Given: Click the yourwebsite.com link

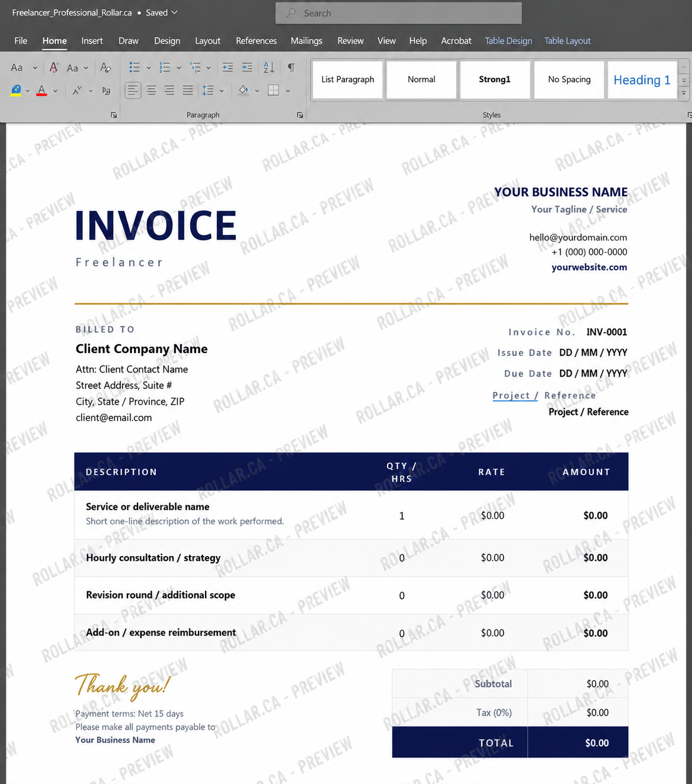Looking at the screenshot, I should (589, 267).
